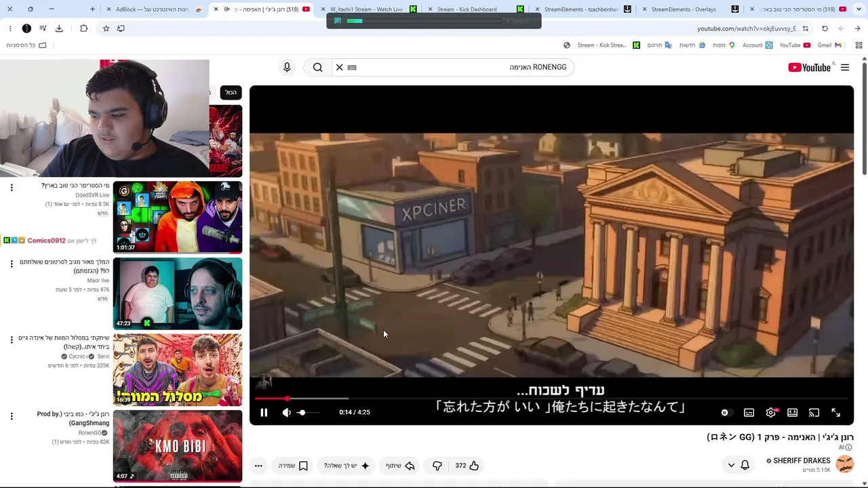Open the thumbnail with 47:23 duration
Screen dimensions: 868x488
point(178,293)
